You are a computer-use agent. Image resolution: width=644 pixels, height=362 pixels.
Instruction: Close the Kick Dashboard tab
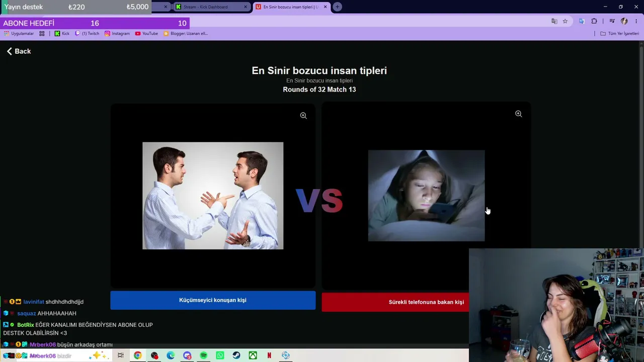(x=246, y=7)
